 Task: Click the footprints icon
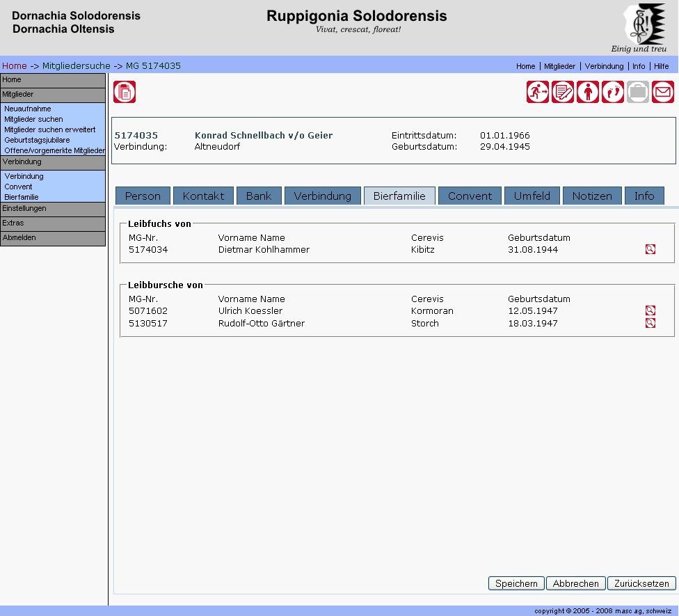click(x=612, y=92)
